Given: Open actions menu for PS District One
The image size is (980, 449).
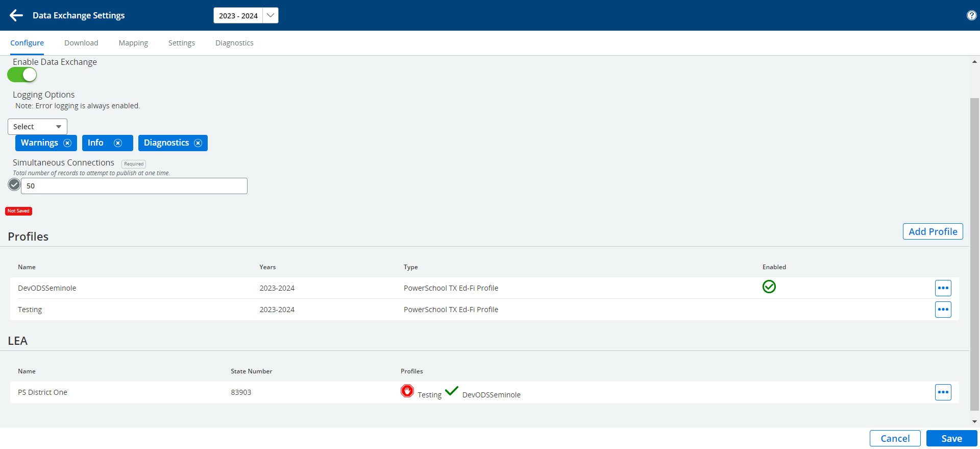Looking at the screenshot, I should click(x=943, y=392).
